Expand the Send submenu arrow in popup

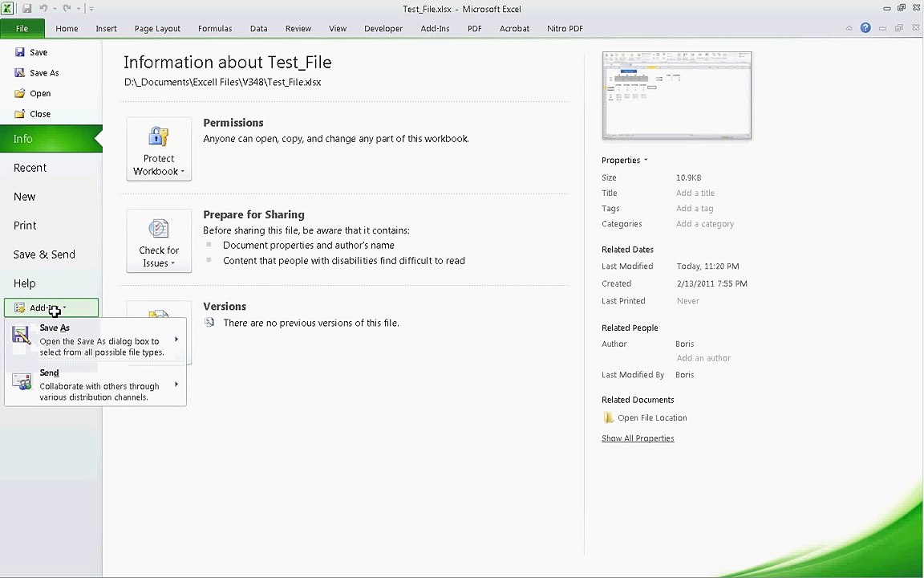tap(176, 385)
